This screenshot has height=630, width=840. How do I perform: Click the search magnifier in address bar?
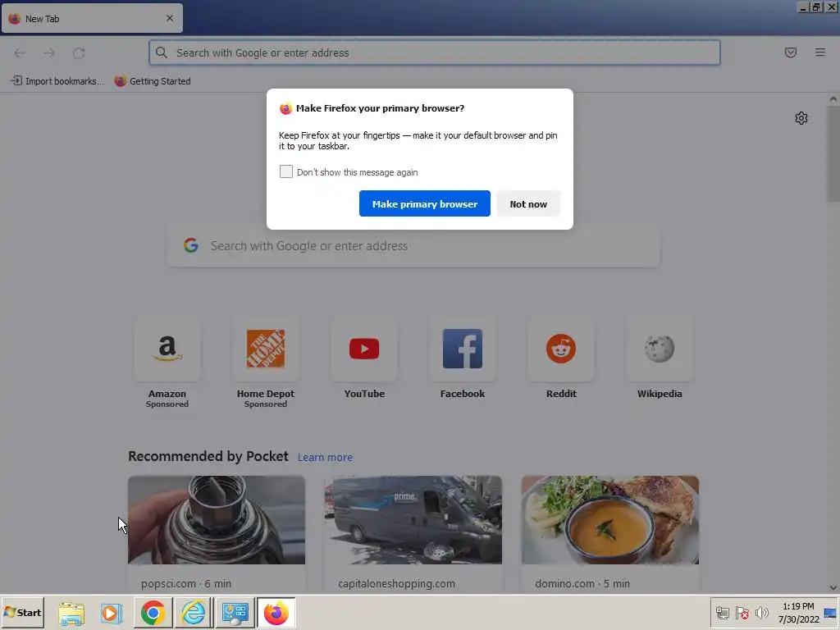tap(162, 52)
